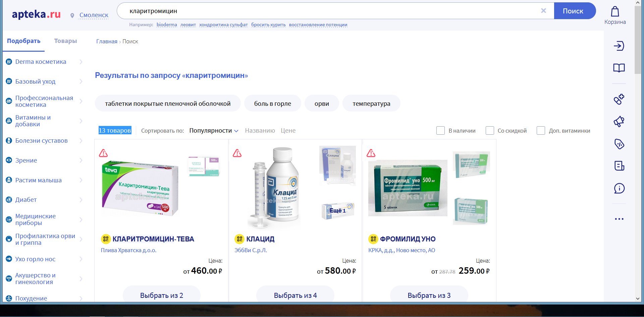Click the Derma косметика category icon
The height and width of the screenshot is (317, 644).
click(9, 61)
